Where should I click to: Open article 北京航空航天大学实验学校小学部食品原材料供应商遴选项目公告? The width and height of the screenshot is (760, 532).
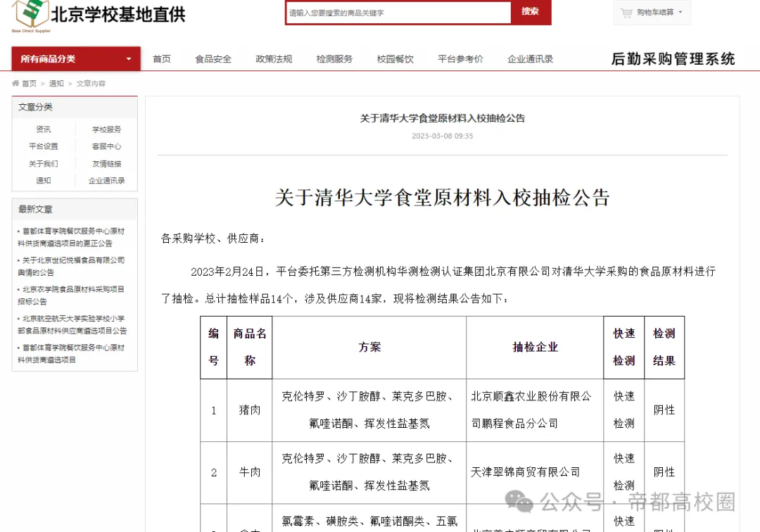point(72,324)
